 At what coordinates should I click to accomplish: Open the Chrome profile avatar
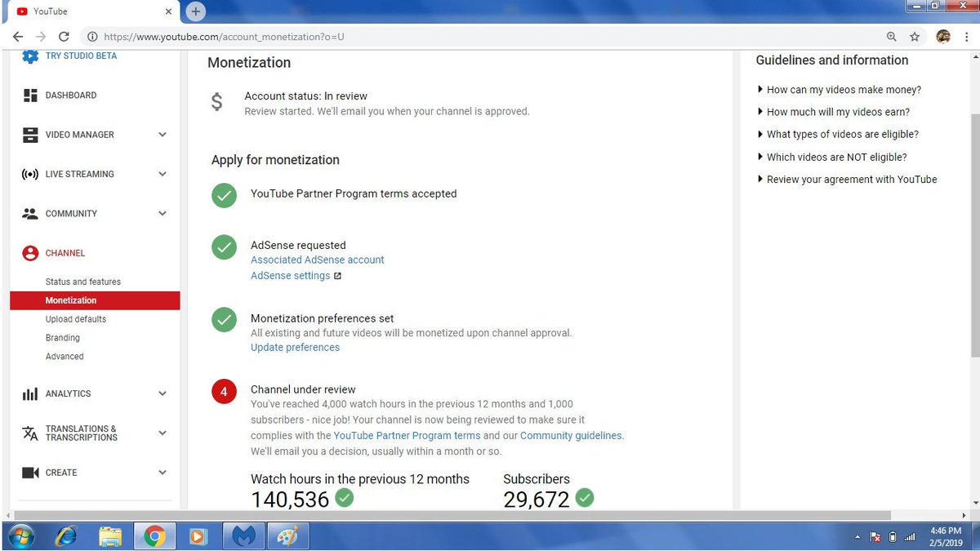(942, 37)
